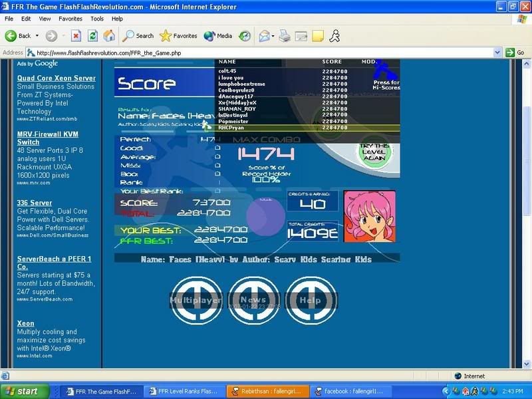The height and width of the screenshot is (399, 532).
Task: Expand the Back button history dropdown arrow
Action: 37,36
